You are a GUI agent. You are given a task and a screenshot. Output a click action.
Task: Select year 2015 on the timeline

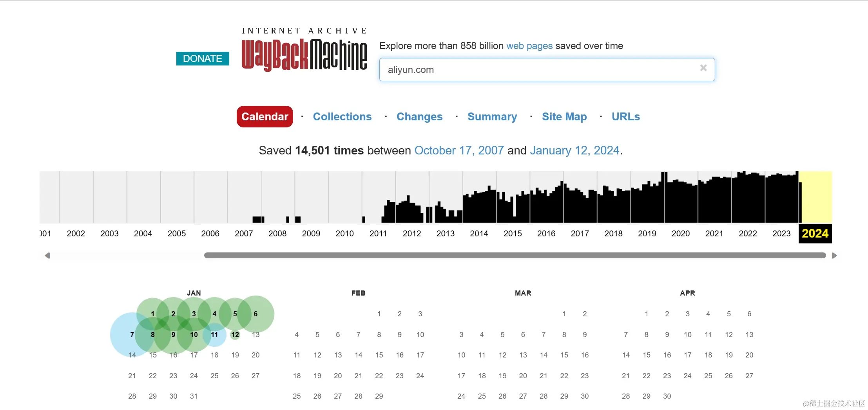pyautogui.click(x=513, y=234)
